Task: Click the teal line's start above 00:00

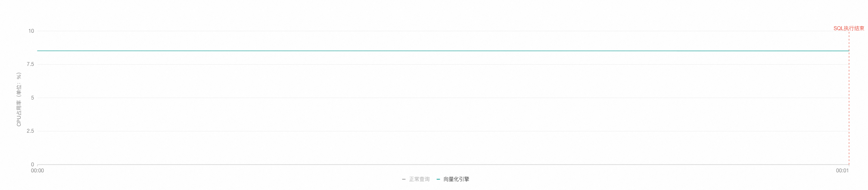Action: coord(38,51)
